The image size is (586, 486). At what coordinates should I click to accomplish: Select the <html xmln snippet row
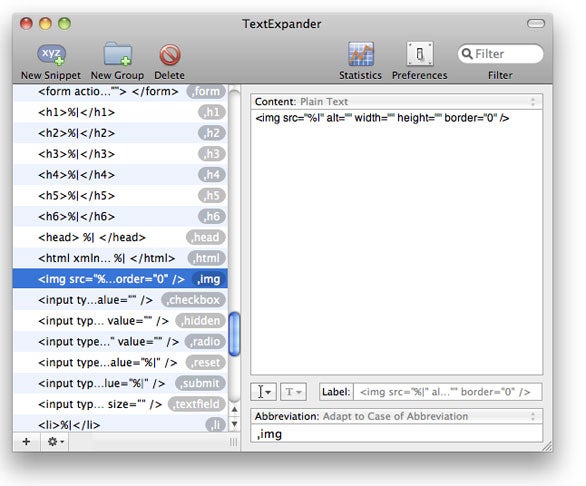pyautogui.click(x=120, y=258)
